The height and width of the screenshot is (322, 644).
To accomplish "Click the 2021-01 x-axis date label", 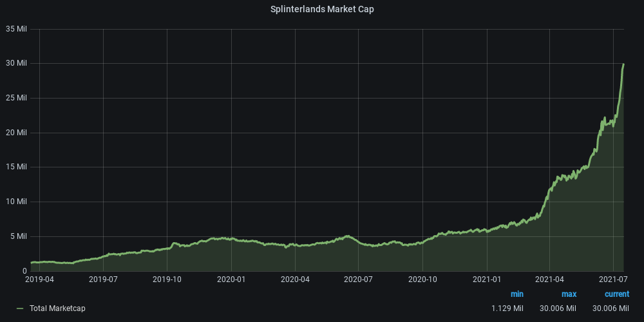I will pos(487,279).
